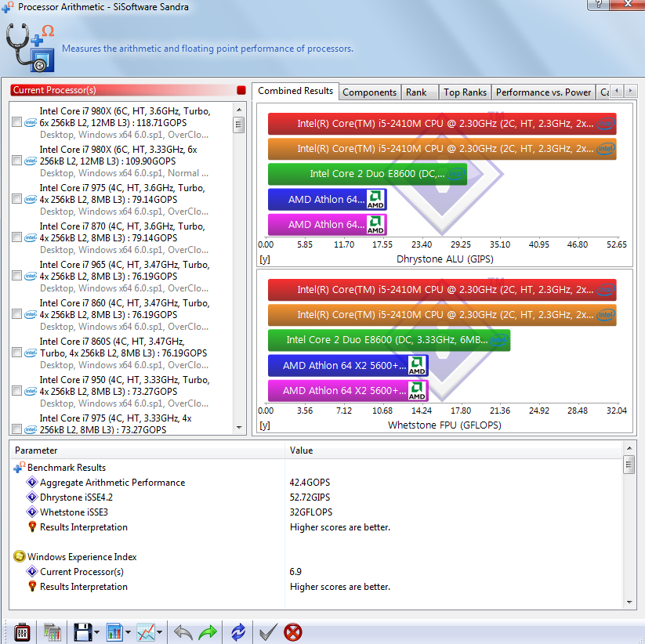Click the Windows Experience Index row label
Screen dimensions: 645x644
click(x=82, y=557)
